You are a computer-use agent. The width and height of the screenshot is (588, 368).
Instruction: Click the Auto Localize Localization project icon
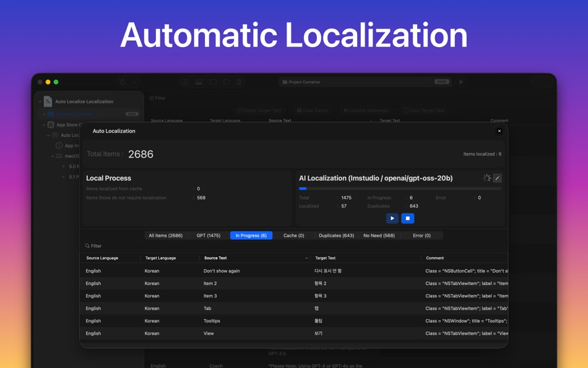point(48,102)
